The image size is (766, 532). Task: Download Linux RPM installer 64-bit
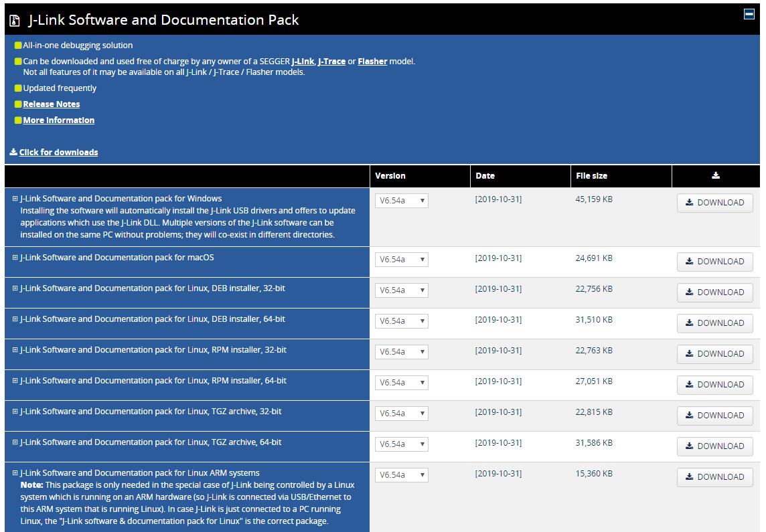714,385
